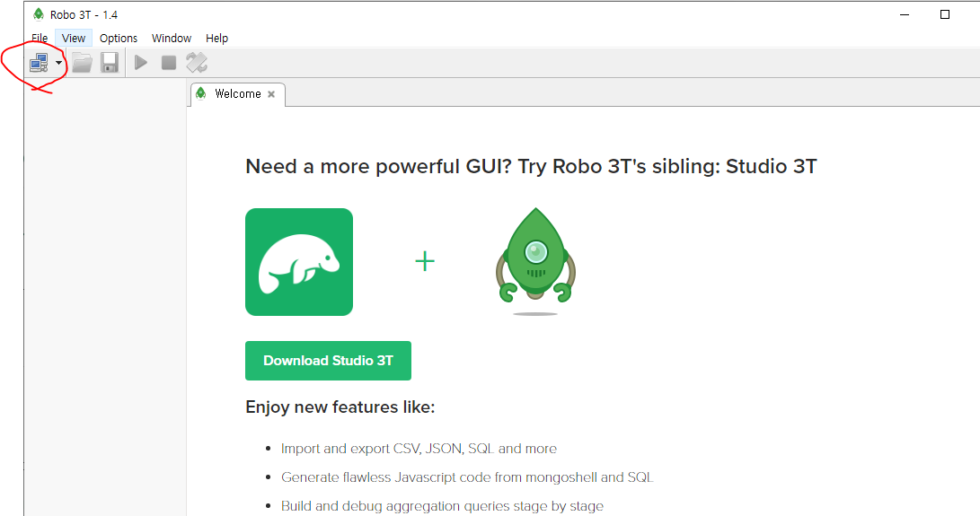Select the Welcome tab
980x516 pixels.
click(x=237, y=93)
